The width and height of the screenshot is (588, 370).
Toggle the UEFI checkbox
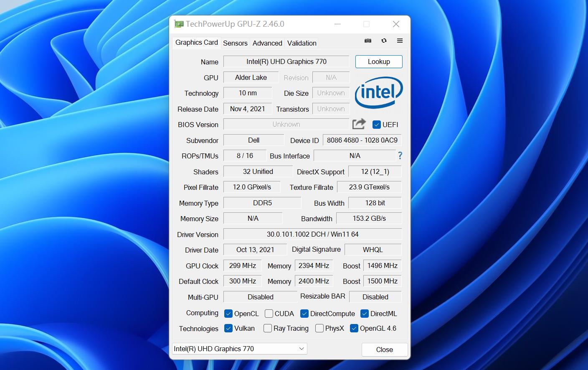(377, 124)
